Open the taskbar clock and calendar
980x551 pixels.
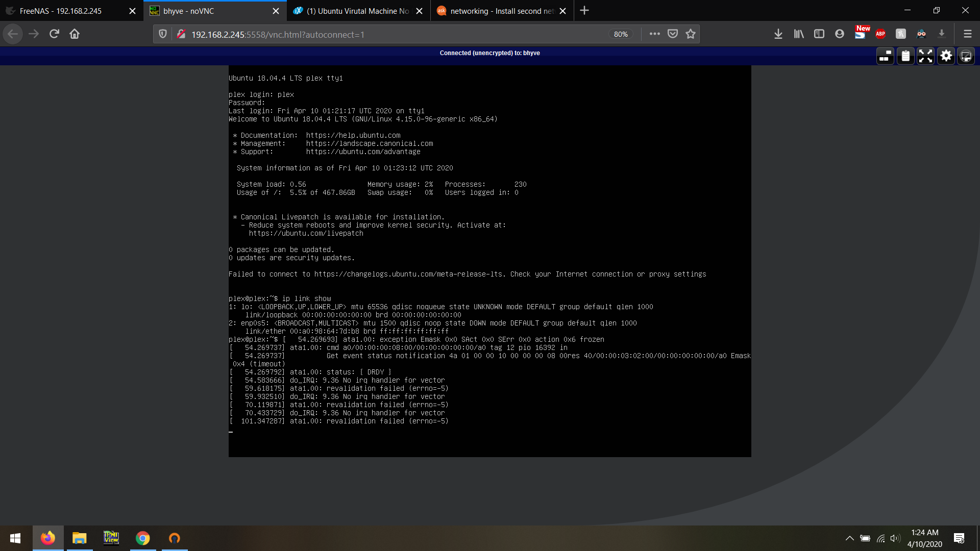click(925, 538)
